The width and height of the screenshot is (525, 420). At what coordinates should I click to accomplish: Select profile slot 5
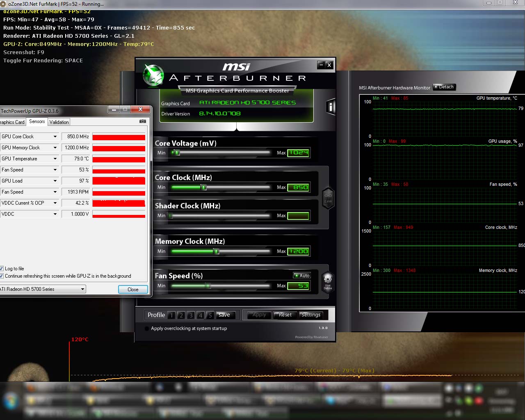(210, 315)
